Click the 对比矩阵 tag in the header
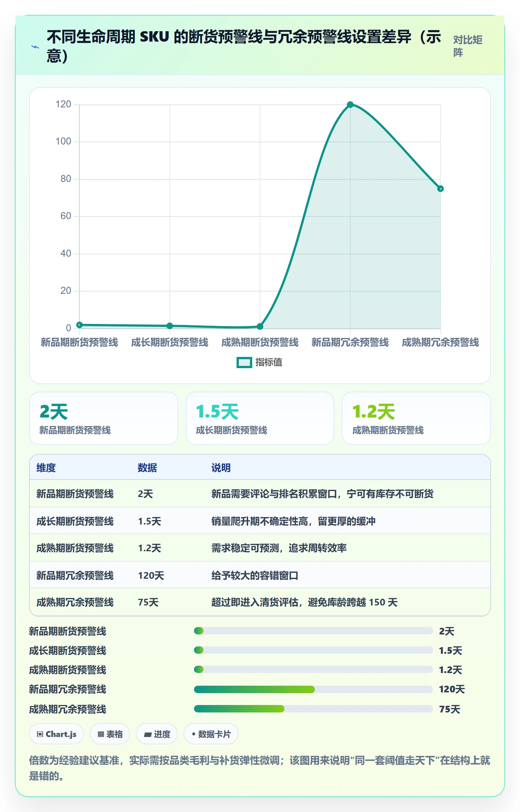This screenshot has width=520, height=812. pyautogui.click(x=468, y=46)
